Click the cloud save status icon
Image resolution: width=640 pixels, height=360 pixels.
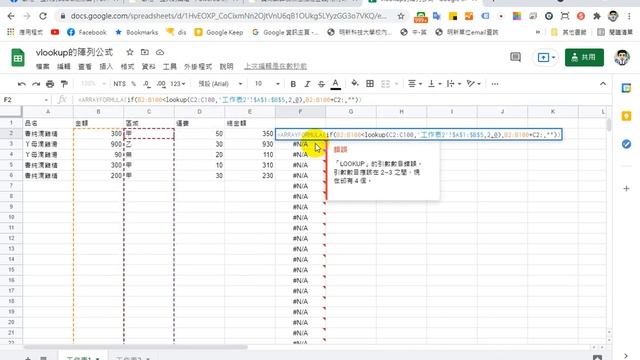(160, 52)
